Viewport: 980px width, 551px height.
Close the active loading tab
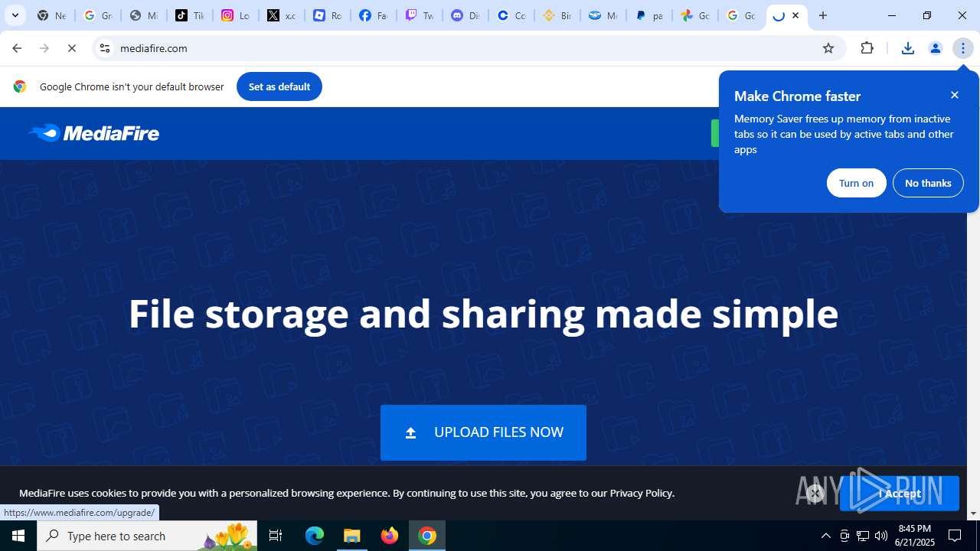coord(795,15)
